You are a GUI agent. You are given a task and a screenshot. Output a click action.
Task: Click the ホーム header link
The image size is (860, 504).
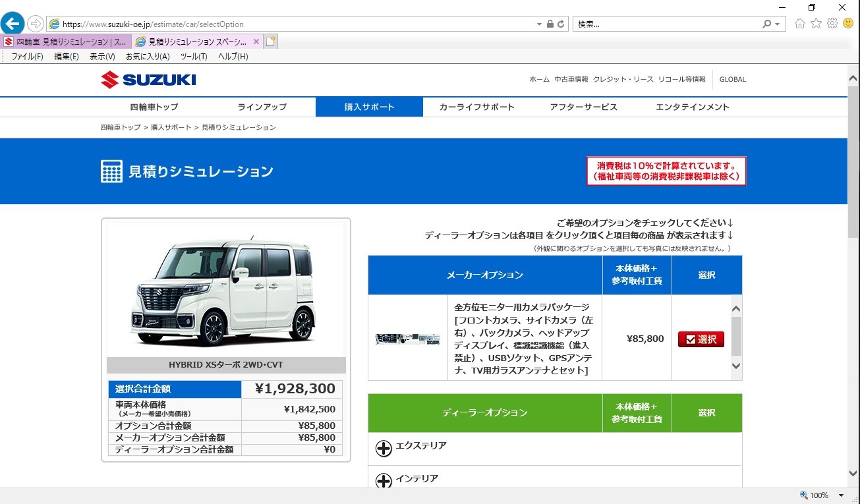point(539,79)
